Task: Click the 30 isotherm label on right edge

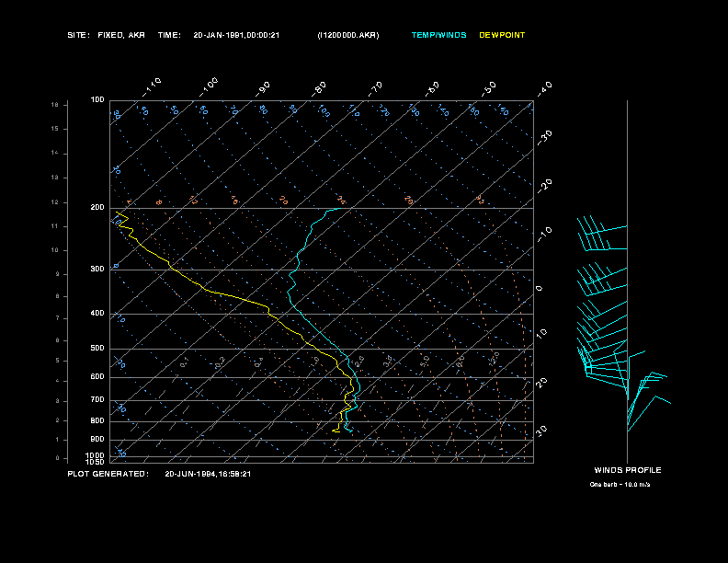Action: (541, 431)
